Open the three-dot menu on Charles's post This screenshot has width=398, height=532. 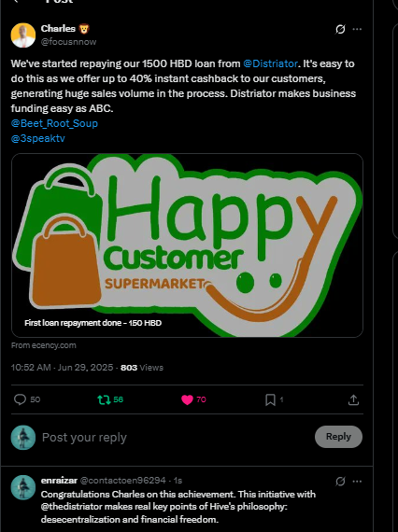(357, 30)
